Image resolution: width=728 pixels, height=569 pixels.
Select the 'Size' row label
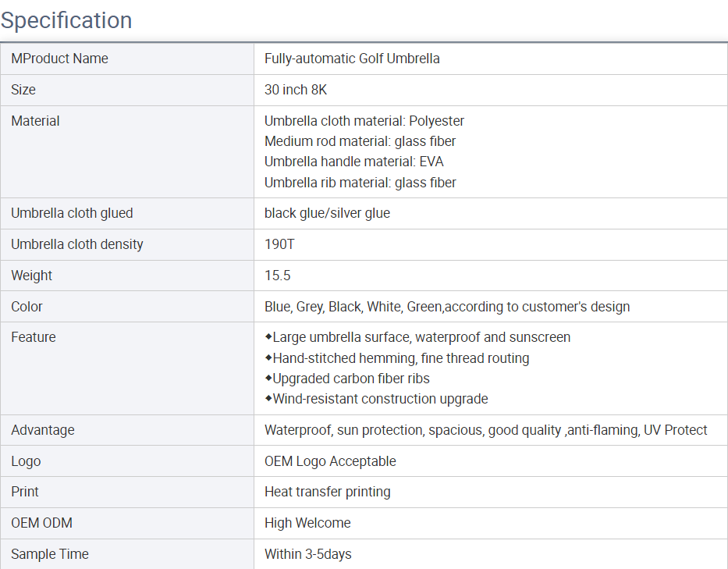click(x=23, y=90)
